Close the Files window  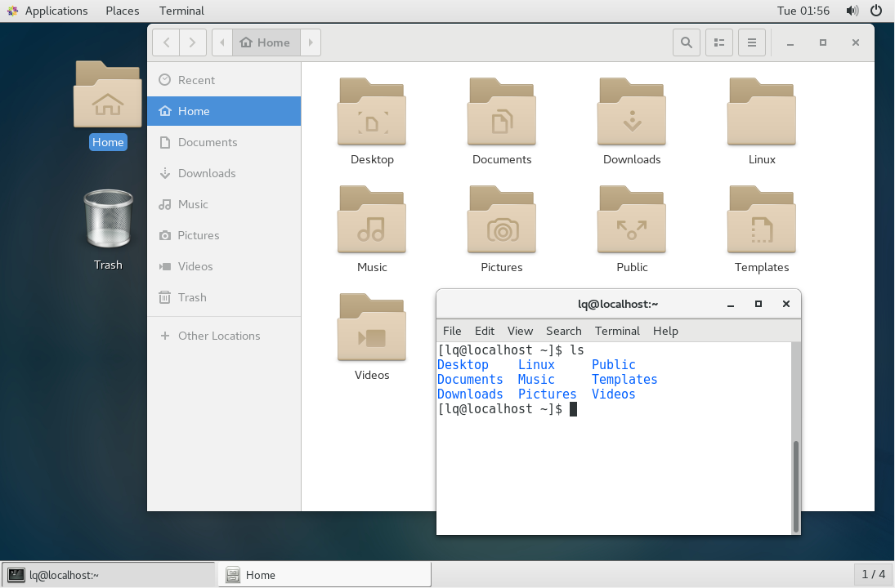(855, 42)
